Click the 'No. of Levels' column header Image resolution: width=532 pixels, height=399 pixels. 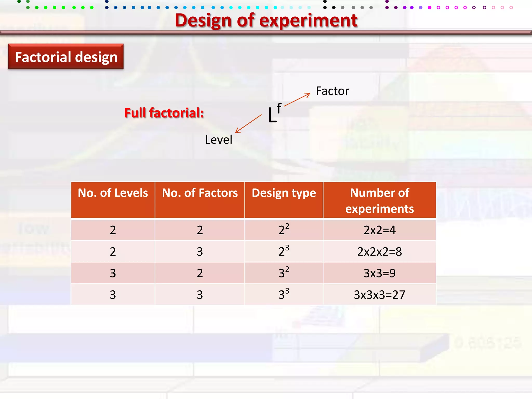click(113, 200)
